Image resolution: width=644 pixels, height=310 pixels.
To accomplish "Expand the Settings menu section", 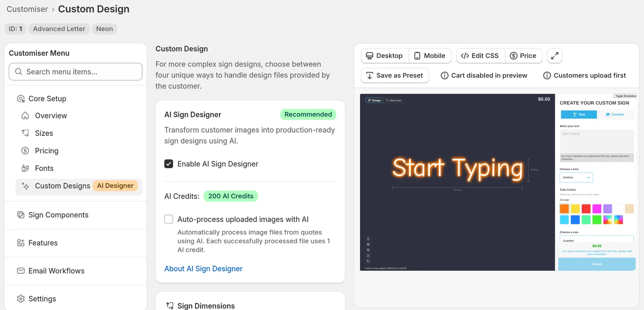I will click(75, 298).
